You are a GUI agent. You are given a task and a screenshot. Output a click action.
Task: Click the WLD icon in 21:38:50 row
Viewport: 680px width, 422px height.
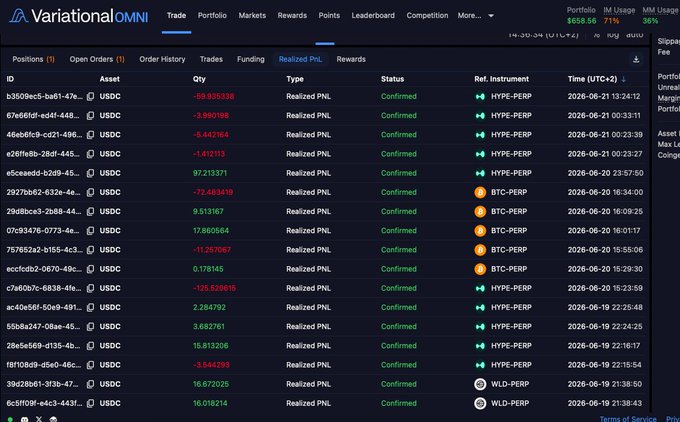coord(480,384)
